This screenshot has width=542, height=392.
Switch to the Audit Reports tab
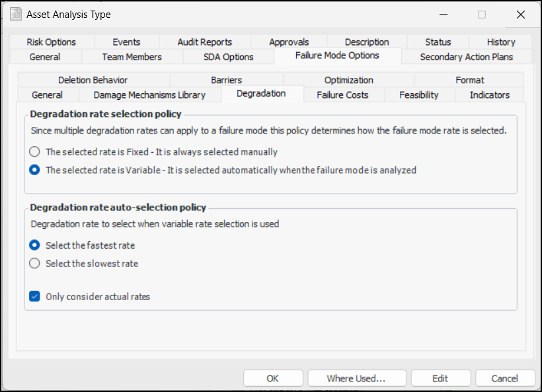204,42
